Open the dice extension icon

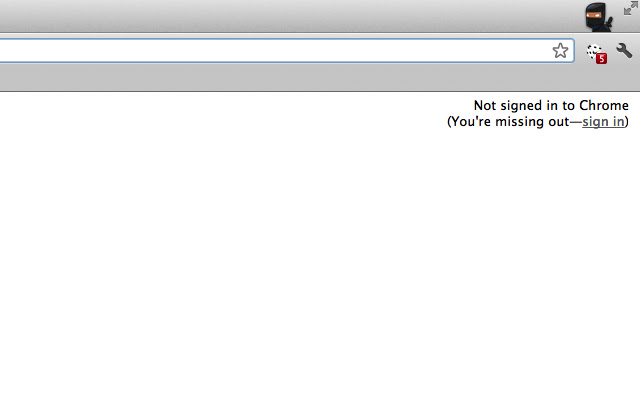click(x=595, y=51)
